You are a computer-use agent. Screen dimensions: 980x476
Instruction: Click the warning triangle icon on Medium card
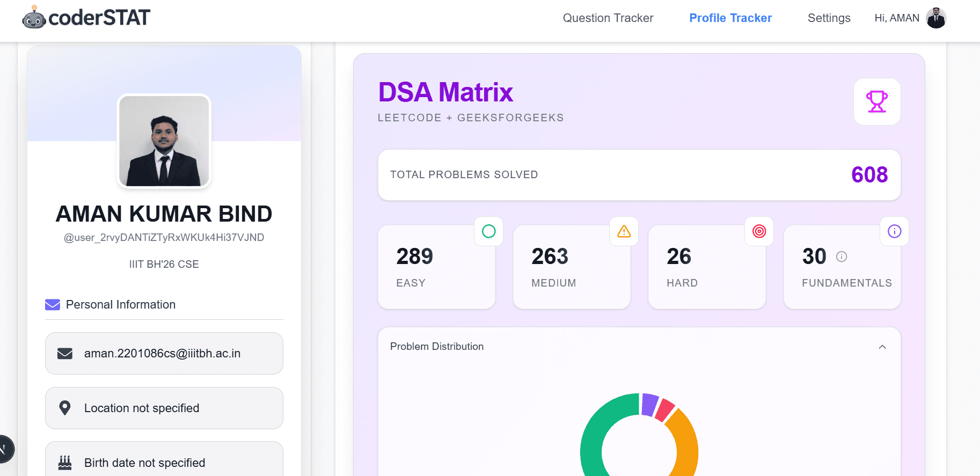pyautogui.click(x=624, y=231)
